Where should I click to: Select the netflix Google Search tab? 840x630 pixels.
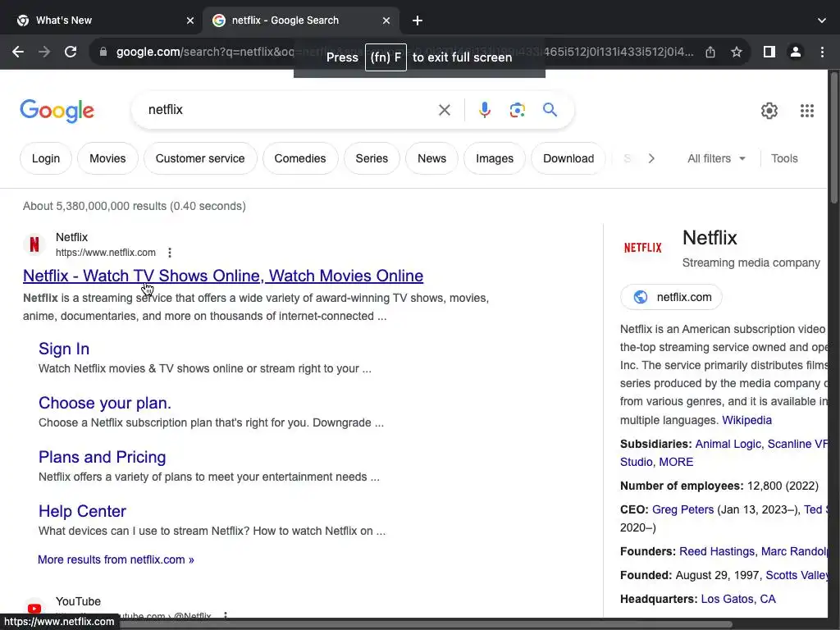coord(300,21)
